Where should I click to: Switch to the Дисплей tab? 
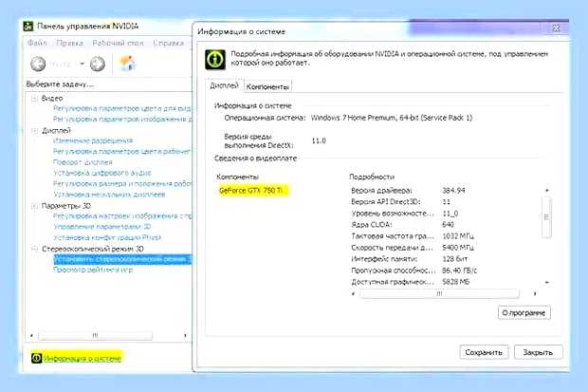pos(224,85)
